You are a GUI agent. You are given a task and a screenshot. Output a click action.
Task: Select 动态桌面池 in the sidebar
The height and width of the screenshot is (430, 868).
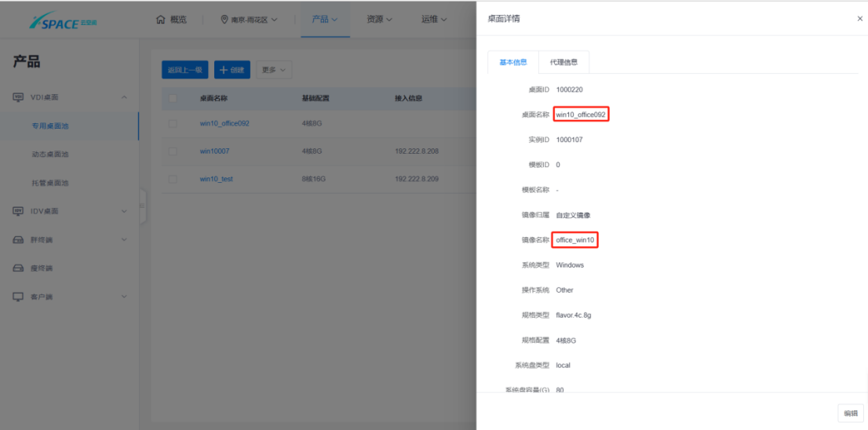click(50, 155)
